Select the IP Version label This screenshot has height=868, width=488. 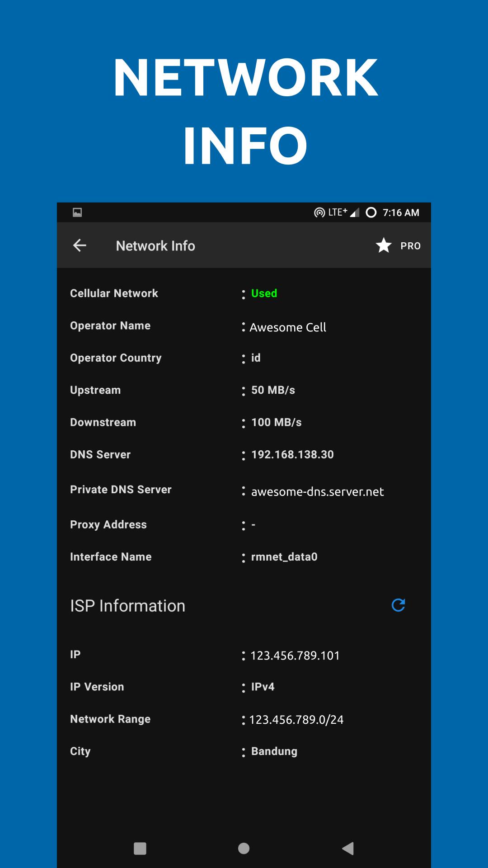[x=97, y=687]
